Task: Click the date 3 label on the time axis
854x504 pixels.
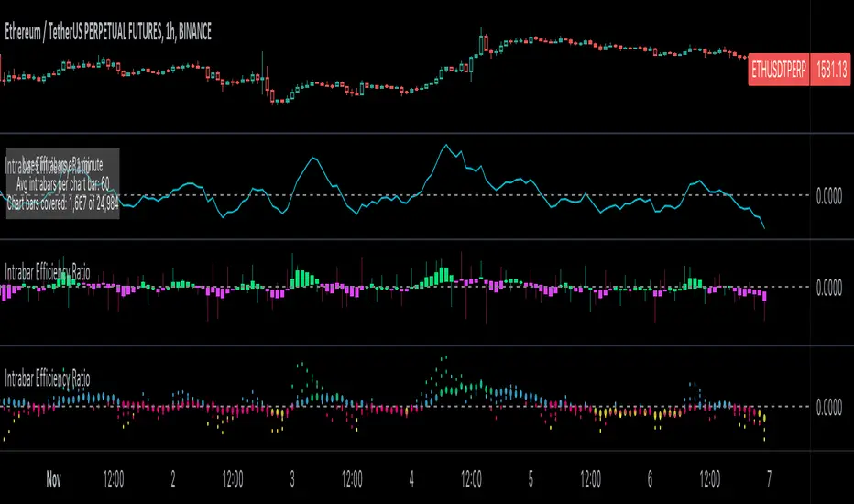Action: 292,479
